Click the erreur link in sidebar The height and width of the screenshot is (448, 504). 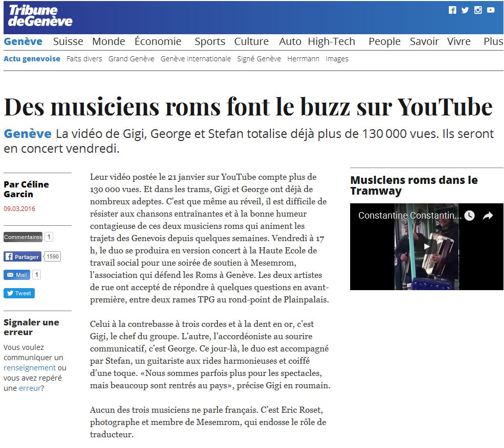(30, 388)
